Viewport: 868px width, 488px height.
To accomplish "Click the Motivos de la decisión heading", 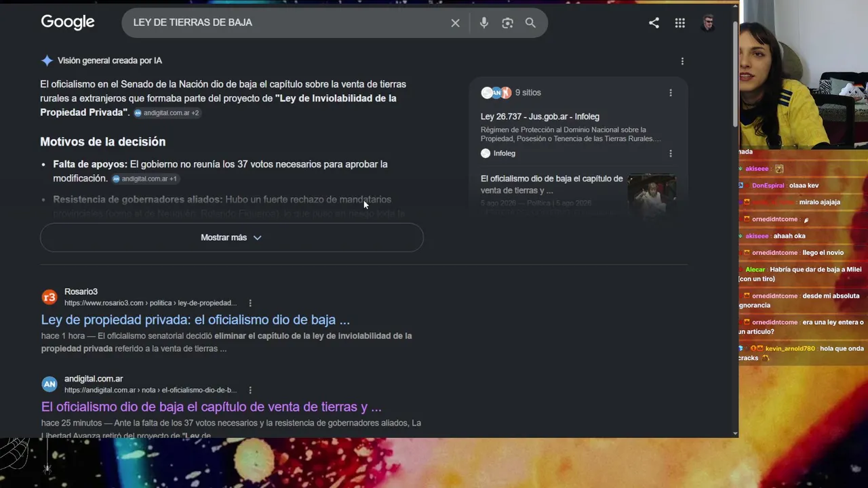I will [x=103, y=142].
